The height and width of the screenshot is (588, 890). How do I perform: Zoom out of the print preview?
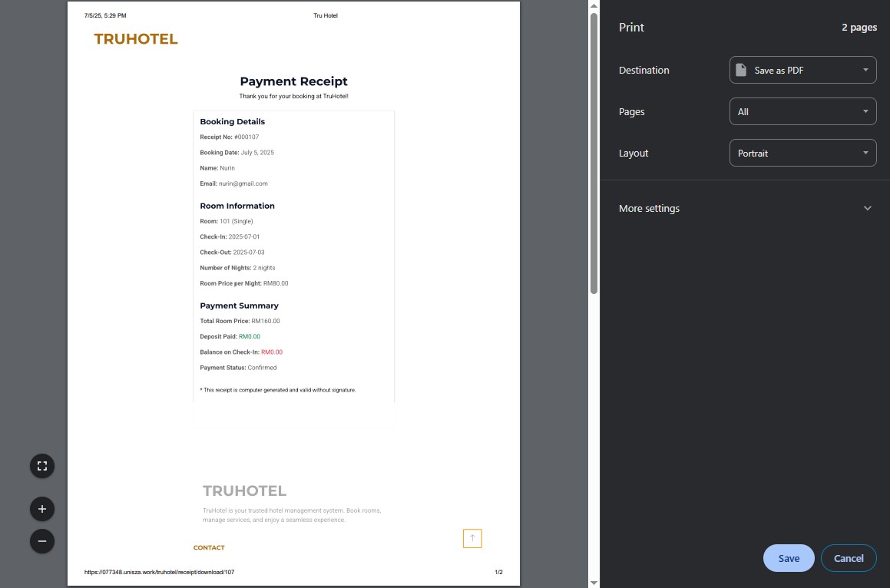(42, 541)
